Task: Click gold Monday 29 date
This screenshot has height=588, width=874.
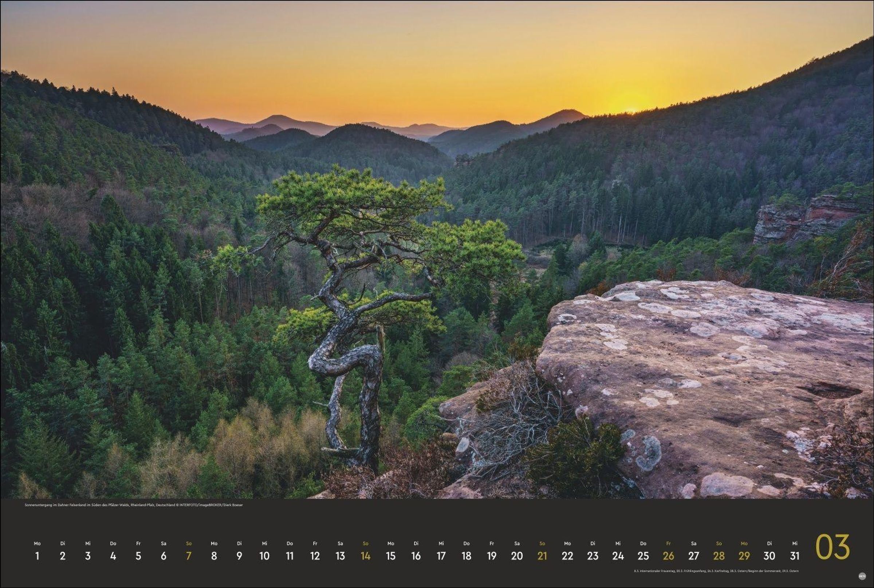Action: point(744,556)
